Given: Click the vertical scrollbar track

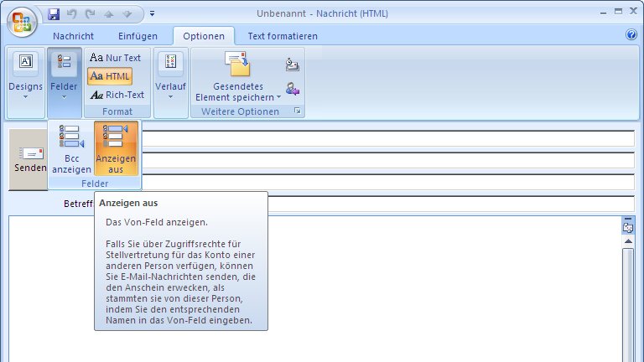Looking at the screenshot, I should 628,304.
